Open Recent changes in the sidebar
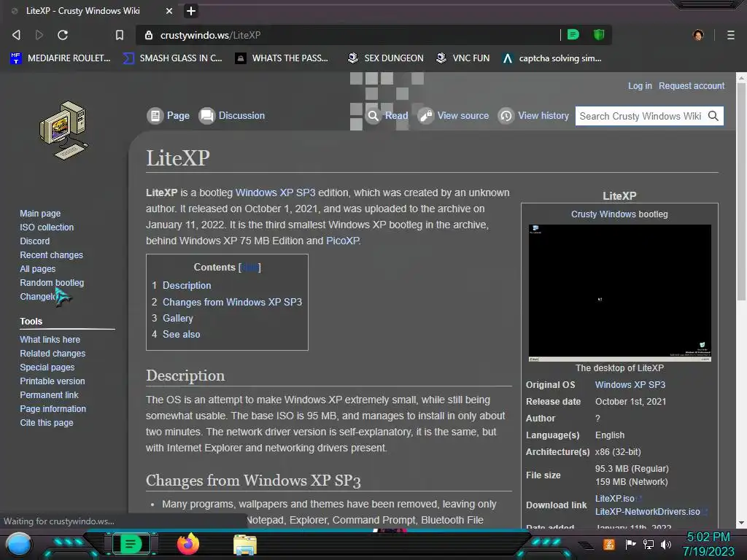 point(52,254)
